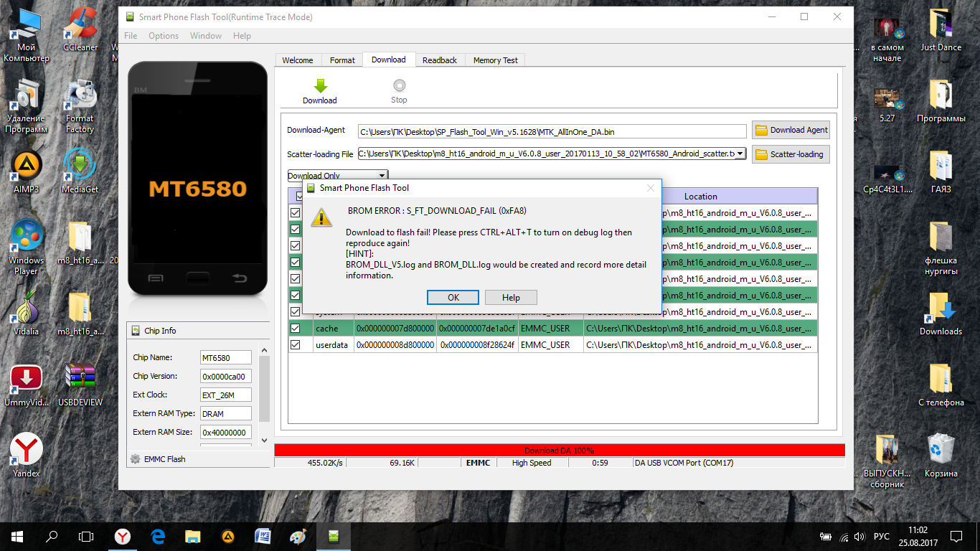Open the Recycle Bin (Корзина)

[941, 450]
